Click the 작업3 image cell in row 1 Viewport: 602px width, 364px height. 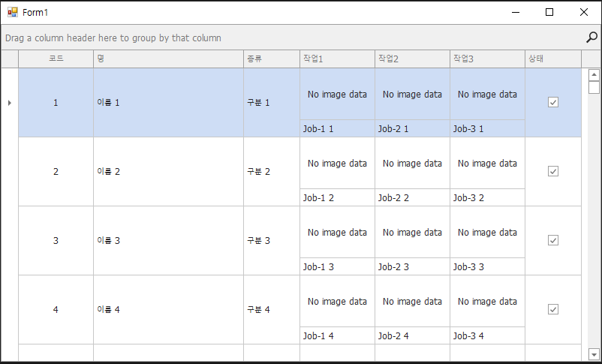coord(488,94)
